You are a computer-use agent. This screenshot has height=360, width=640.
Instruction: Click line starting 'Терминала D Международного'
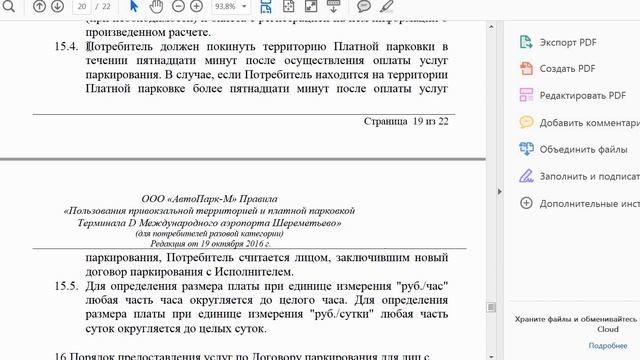pyautogui.click(x=209, y=223)
